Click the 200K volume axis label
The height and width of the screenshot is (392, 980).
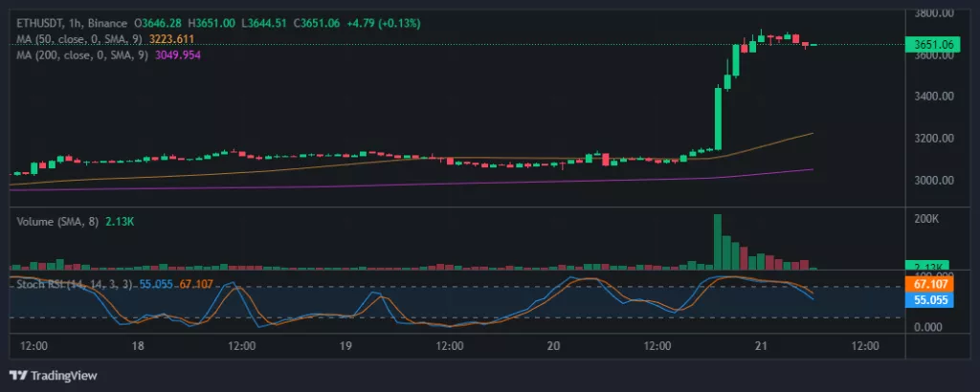coord(928,219)
